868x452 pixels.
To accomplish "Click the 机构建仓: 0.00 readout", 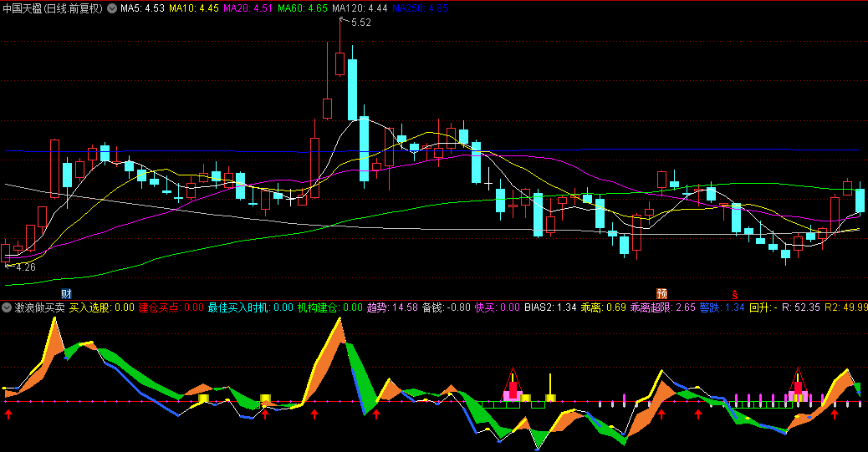I will pos(330,307).
